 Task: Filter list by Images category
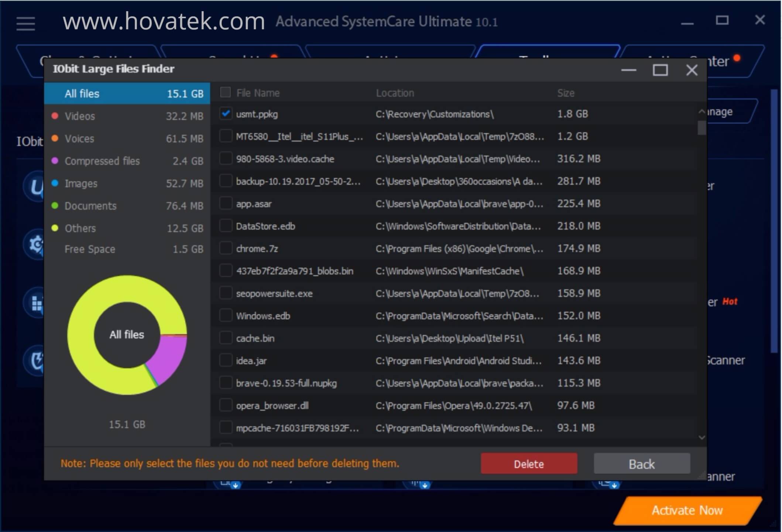pos(127,183)
